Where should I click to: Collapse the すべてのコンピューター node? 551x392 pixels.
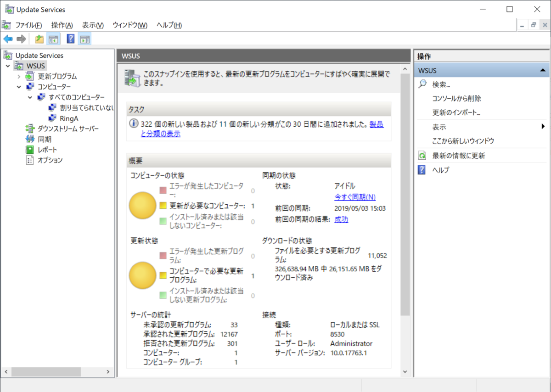point(30,97)
